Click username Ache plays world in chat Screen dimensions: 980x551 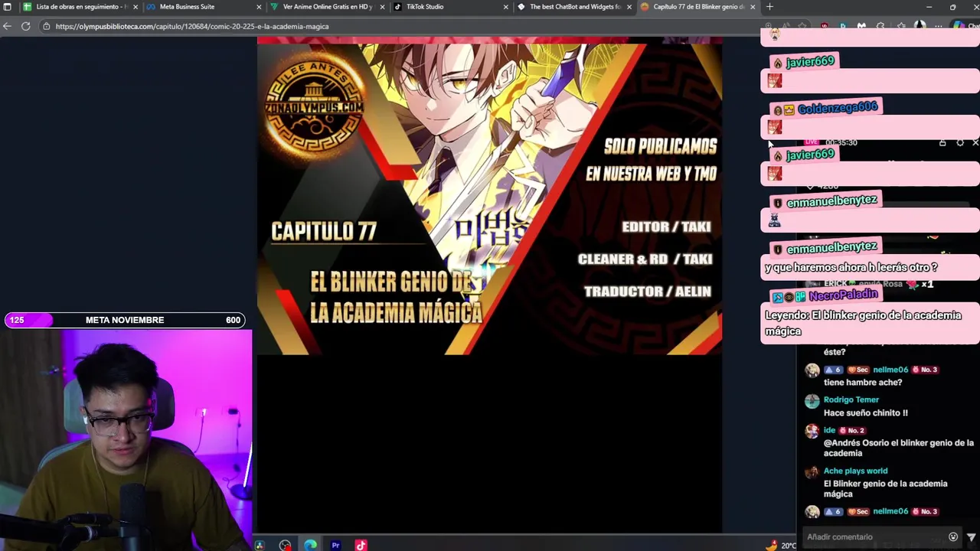pos(855,471)
